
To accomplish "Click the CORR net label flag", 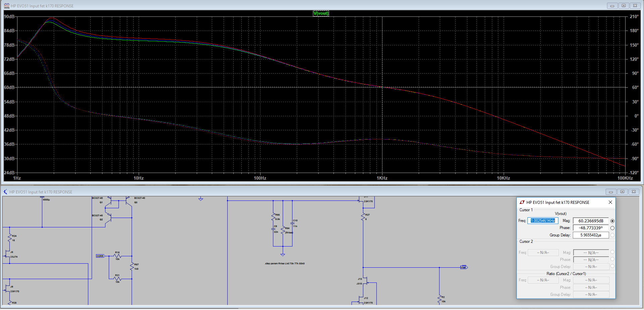I will (x=100, y=256).
